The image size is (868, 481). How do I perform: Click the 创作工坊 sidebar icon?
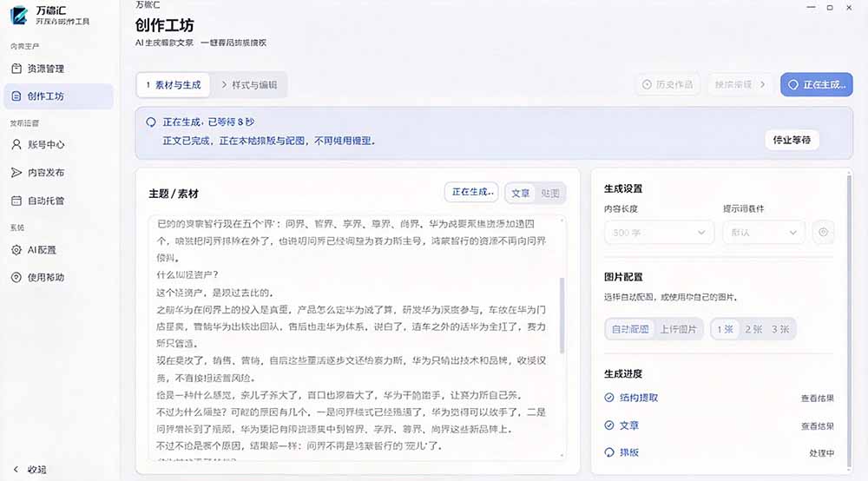coord(16,96)
